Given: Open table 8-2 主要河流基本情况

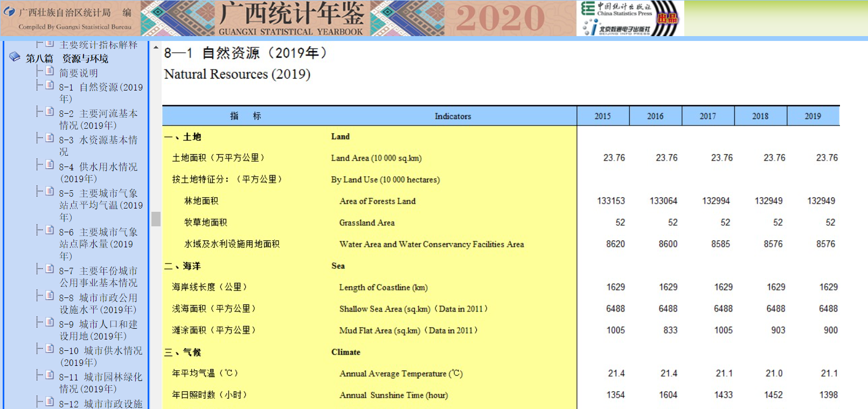Looking at the screenshot, I should (98, 119).
